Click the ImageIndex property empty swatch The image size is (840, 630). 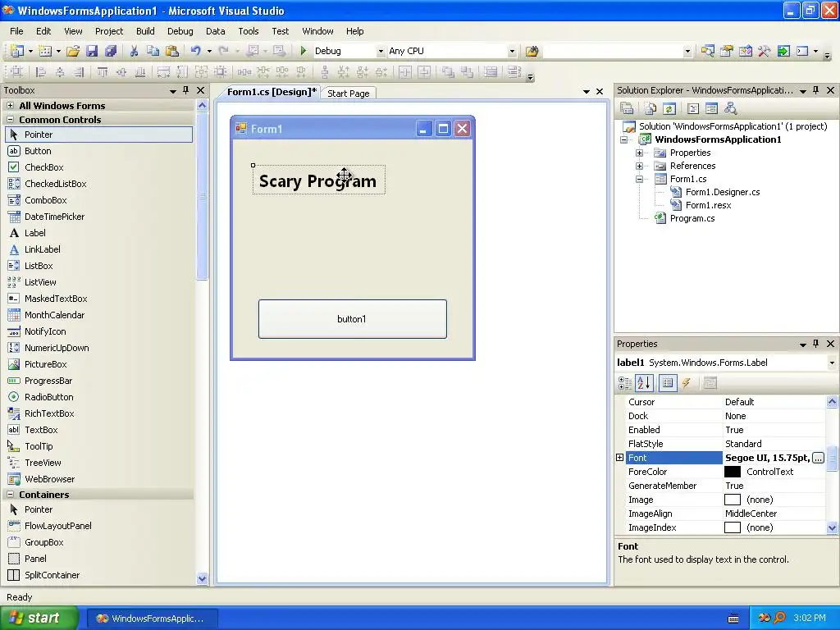pos(733,527)
